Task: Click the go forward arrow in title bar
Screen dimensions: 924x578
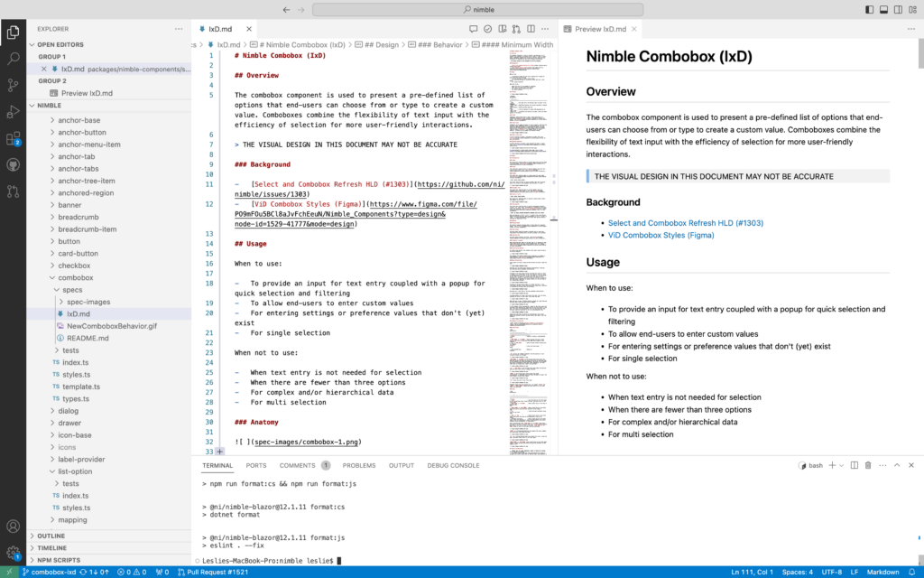Action: pos(301,9)
